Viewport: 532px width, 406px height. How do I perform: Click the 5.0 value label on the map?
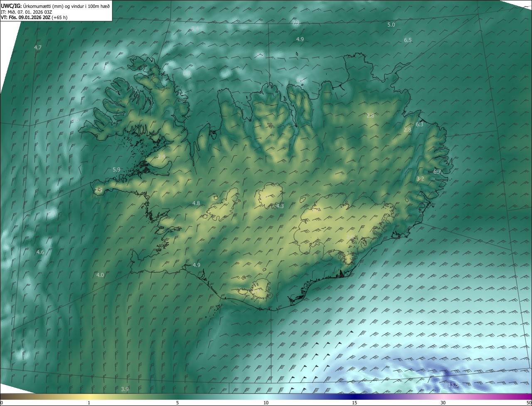(x=391, y=25)
